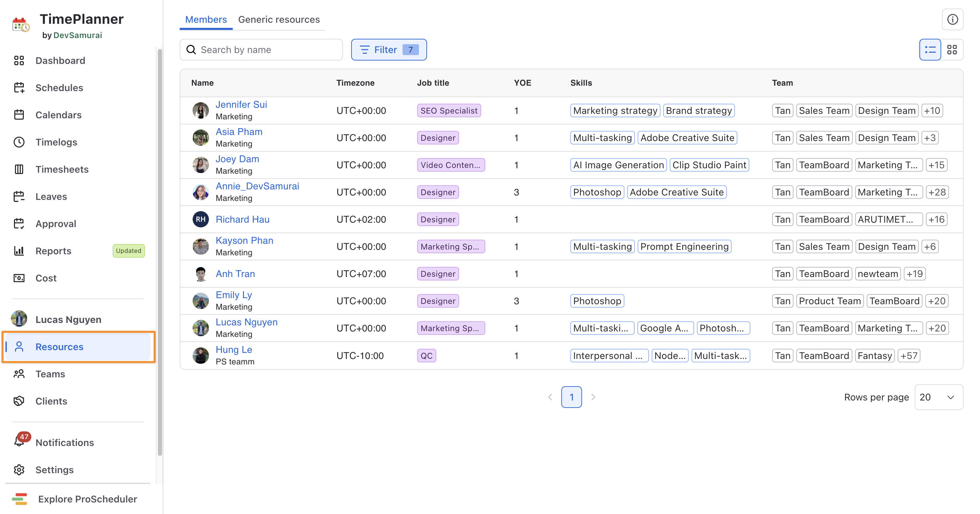
Task: Click the Cost money icon
Action: pos(19,278)
